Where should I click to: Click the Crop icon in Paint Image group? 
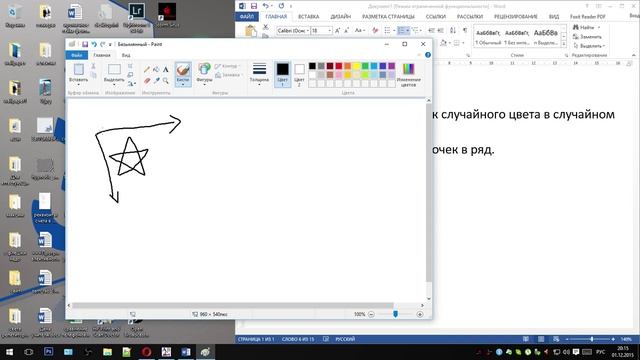[x=130, y=66]
